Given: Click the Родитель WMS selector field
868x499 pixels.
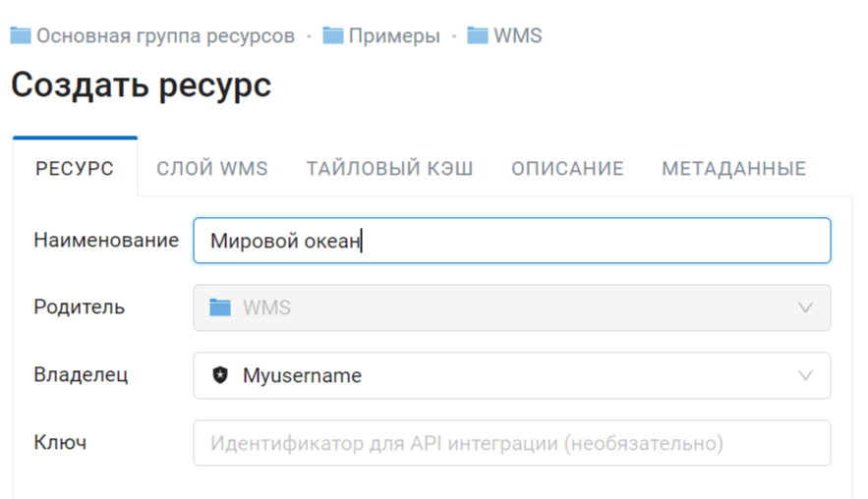Looking at the screenshot, I should click(512, 307).
